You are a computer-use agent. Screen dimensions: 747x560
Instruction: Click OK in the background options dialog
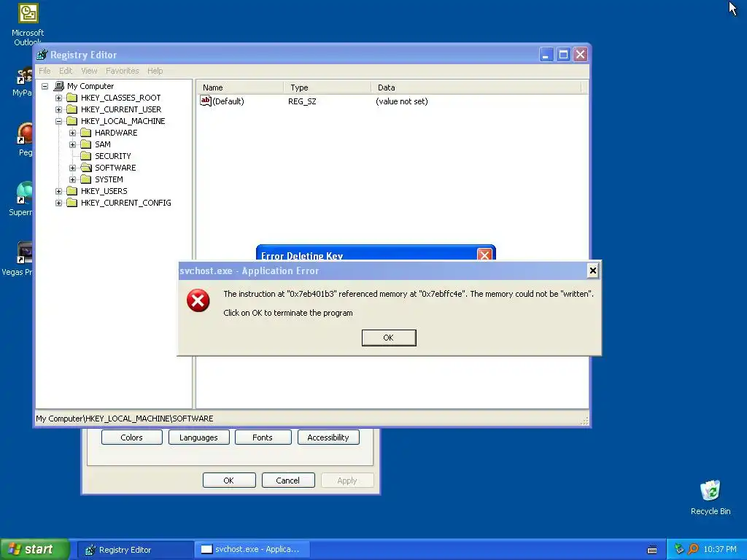tap(228, 481)
